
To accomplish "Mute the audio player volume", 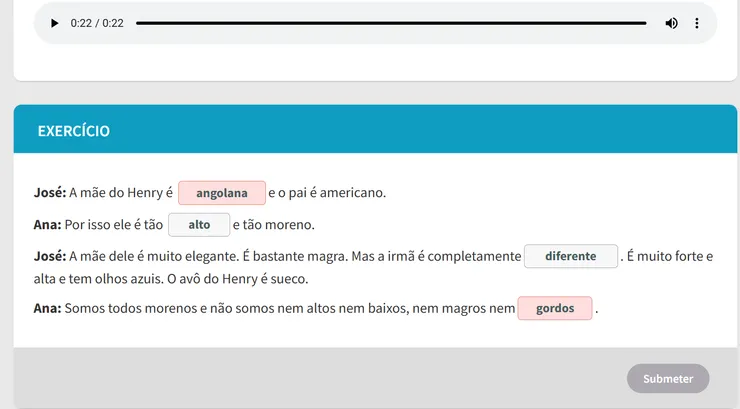I will point(671,23).
